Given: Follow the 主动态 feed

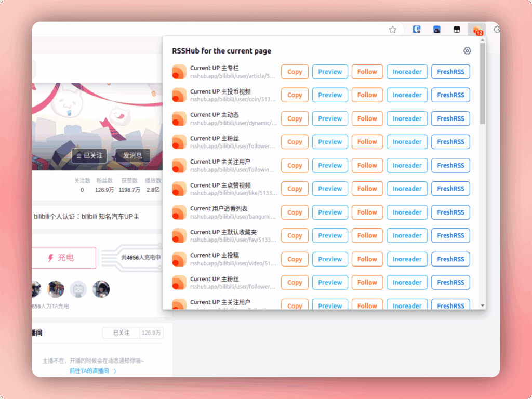Looking at the screenshot, I should (x=367, y=118).
